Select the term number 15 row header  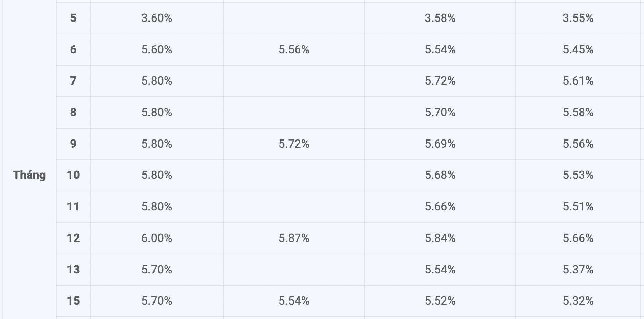pyautogui.click(x=73, y=301)
